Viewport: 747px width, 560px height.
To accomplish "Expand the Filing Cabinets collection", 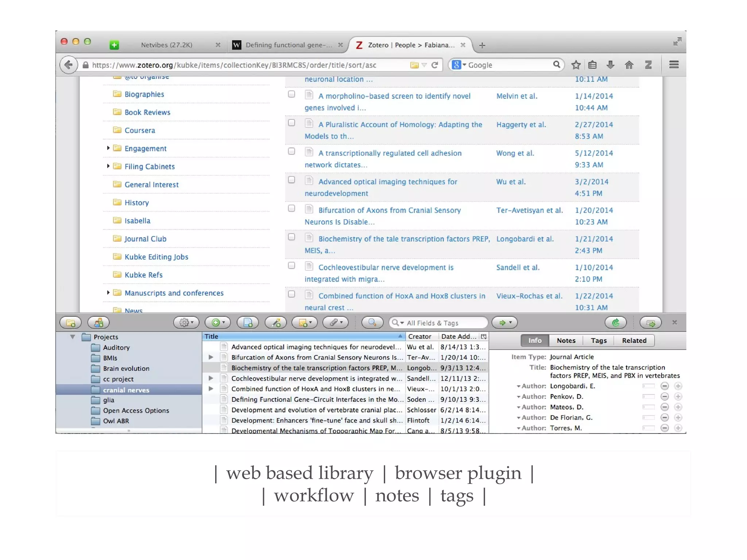I will 108,166.
